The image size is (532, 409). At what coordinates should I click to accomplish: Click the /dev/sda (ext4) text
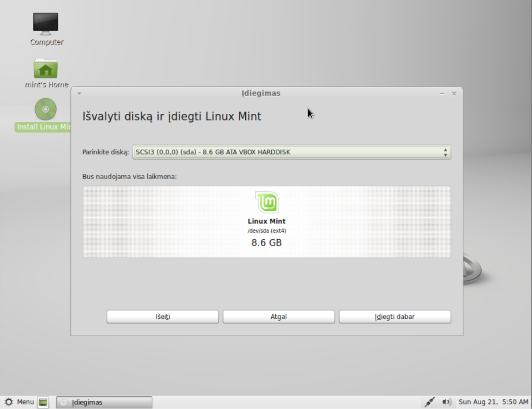[267, 230]
